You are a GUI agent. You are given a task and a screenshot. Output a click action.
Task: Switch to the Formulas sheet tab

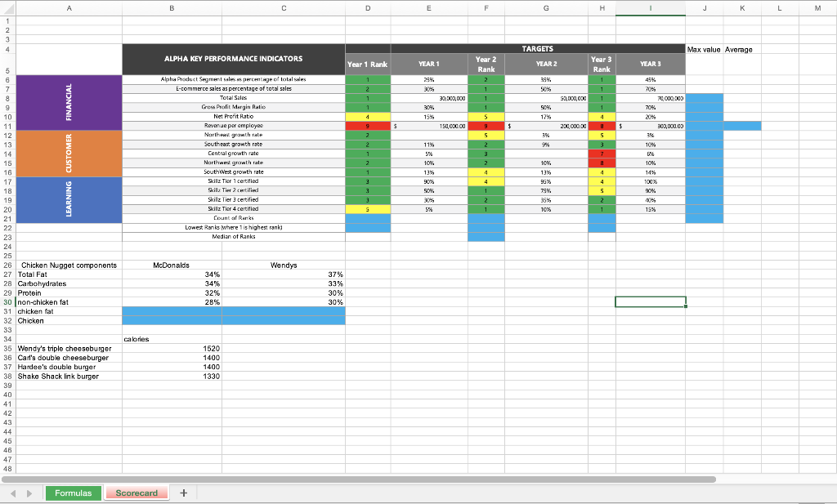point(73,493)
